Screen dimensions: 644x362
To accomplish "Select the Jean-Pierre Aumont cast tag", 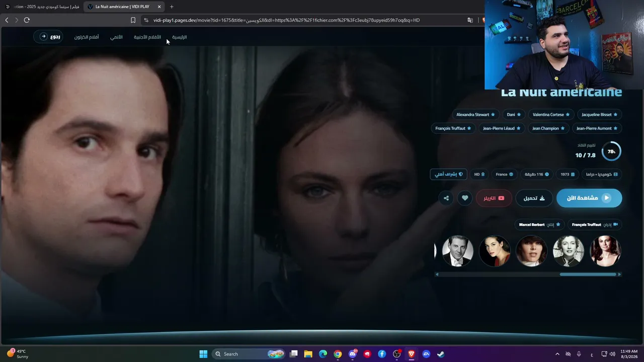I will pyautogui.click(x=597, y=128).
